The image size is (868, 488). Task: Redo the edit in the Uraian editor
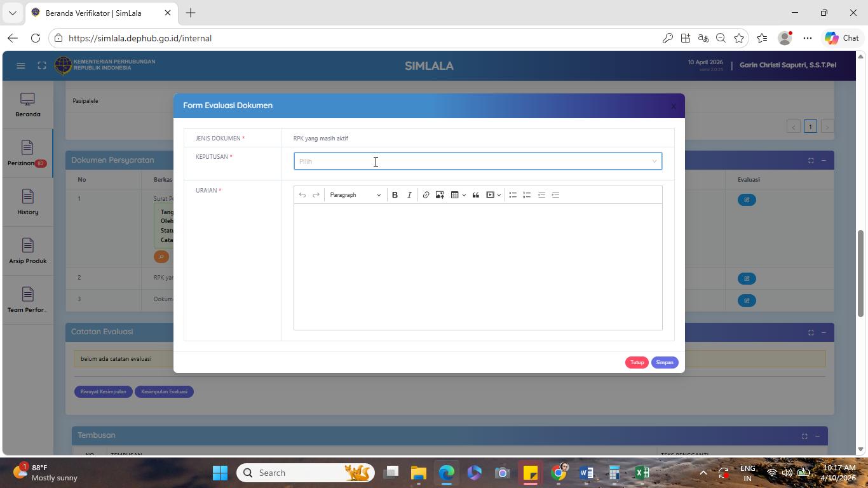coord(316,195)
